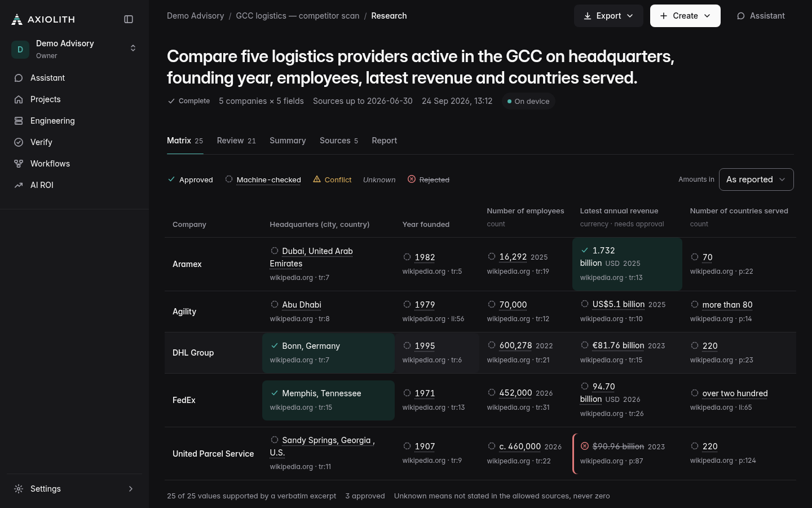Go to Demo Advisory breadcrumb link
Viewport: 812px width, 508px height.
[196, 16]
